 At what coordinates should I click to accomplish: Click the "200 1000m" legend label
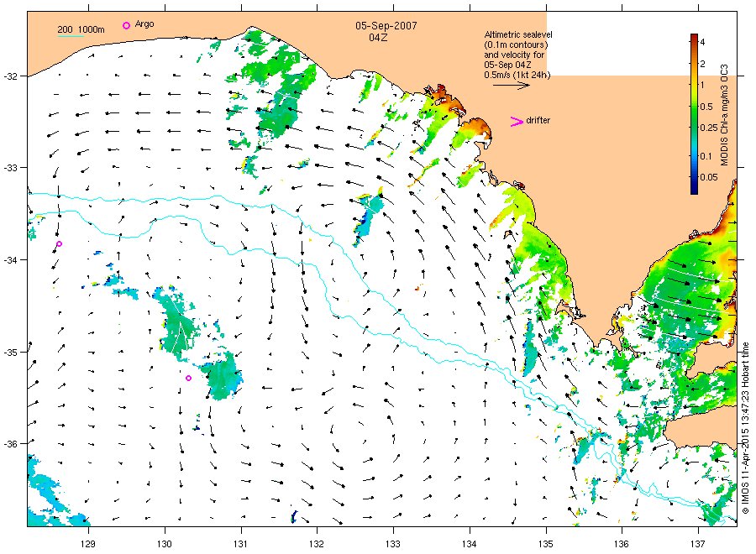[x=81, y=29]
